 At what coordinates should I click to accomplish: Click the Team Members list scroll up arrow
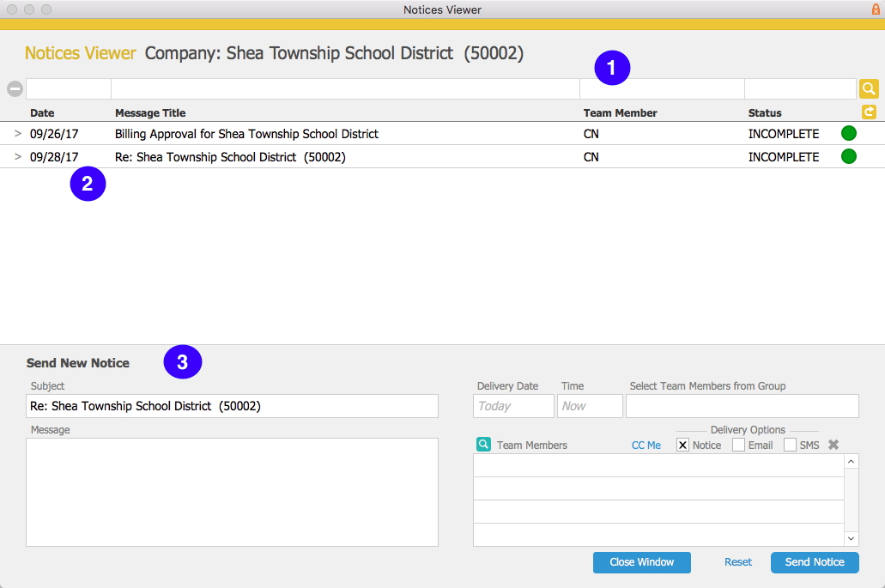(852, 462)
